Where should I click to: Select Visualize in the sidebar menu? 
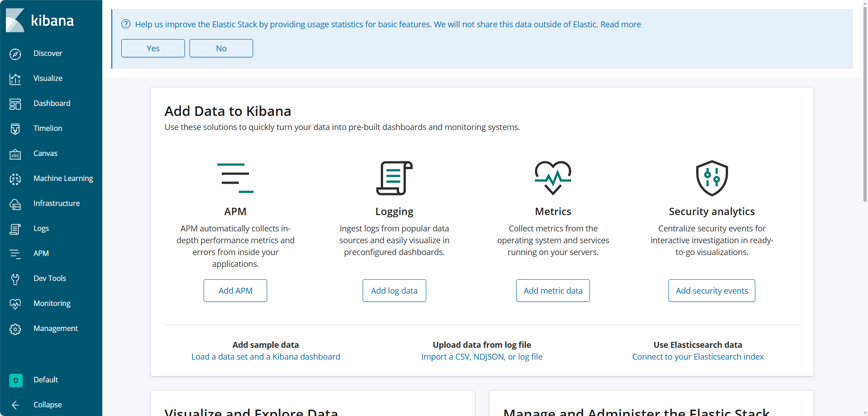pyautogui.click(x=48, y=78)
